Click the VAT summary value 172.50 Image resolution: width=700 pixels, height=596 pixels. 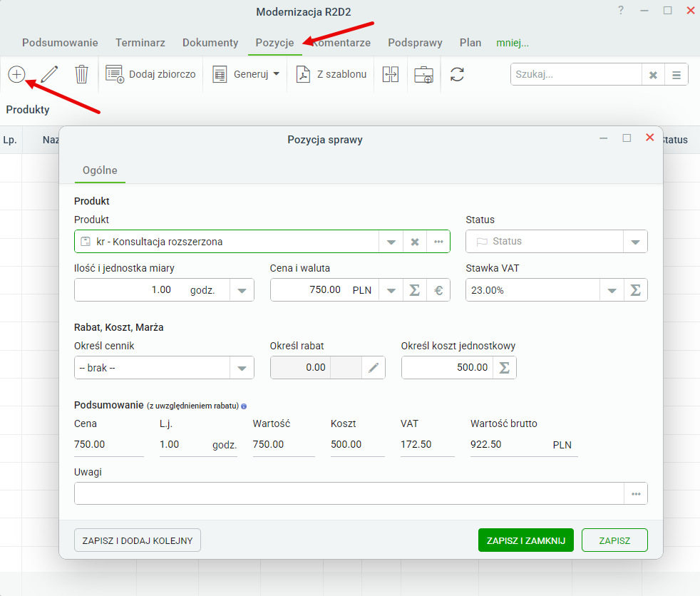tap(416, 444)
